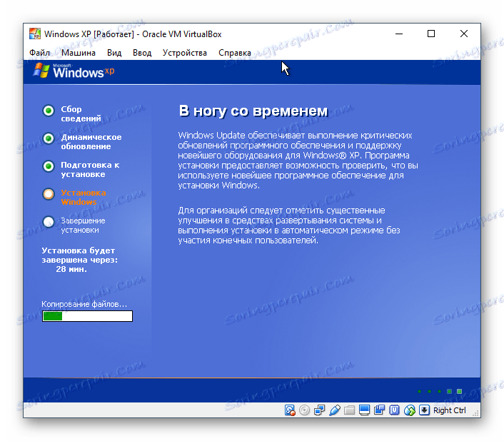Click the two-screens recording indicator icon

[x=379, y=410]
